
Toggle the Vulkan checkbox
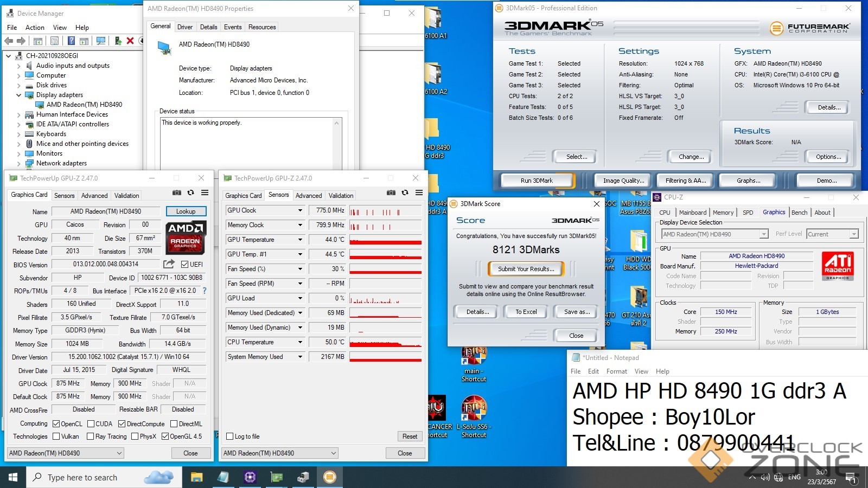point(56,436)
